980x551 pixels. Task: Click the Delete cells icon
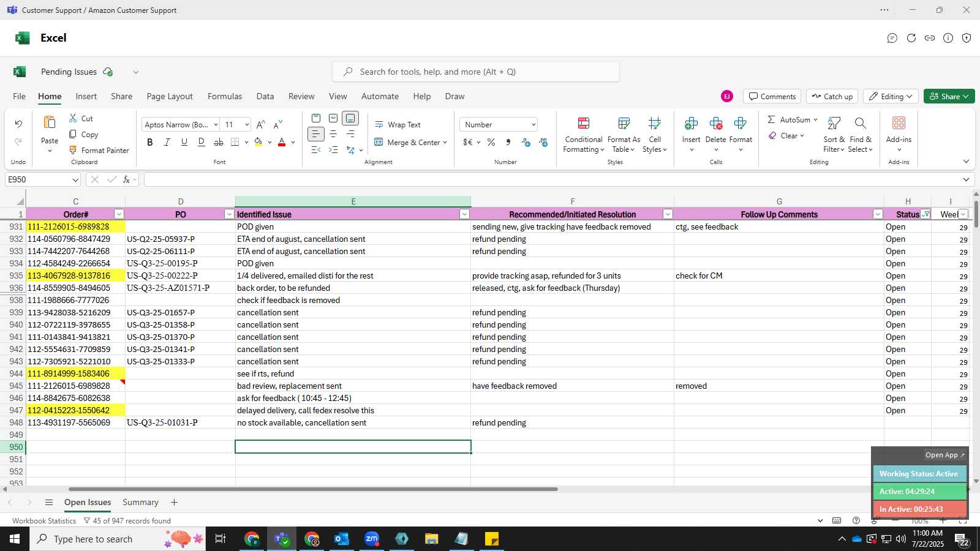715,124
